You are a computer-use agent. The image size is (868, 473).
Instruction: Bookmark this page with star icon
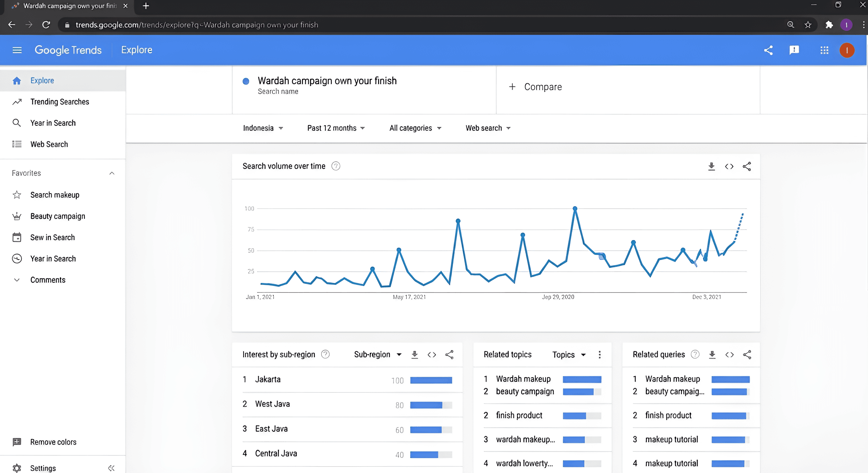click(808, 25)
